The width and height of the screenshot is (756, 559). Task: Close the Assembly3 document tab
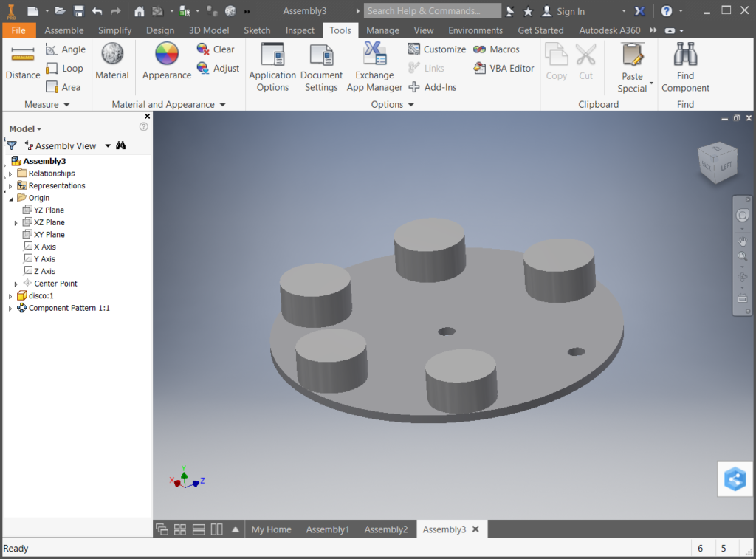[475, 529]
